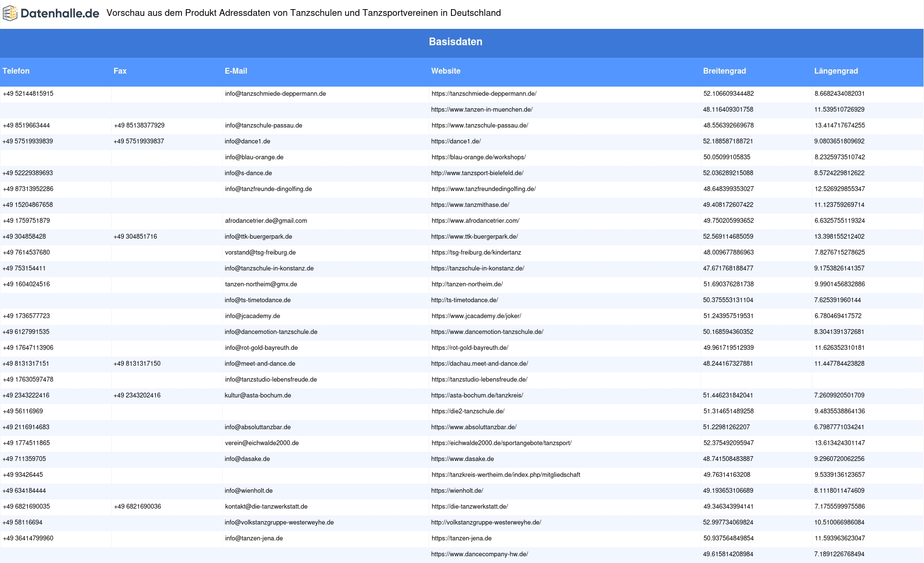Select email info@blau-orange.de

[x=254, y=157]
